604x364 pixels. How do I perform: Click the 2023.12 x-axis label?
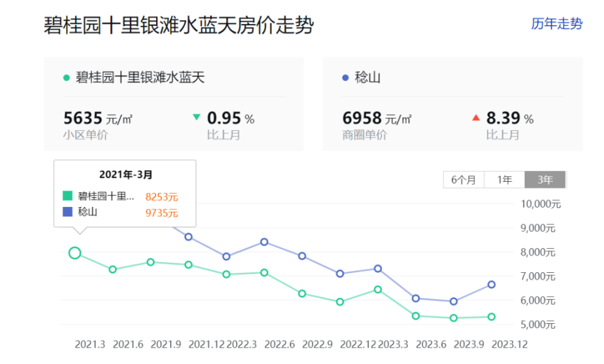pyautogui.click(x=509, y=345)
